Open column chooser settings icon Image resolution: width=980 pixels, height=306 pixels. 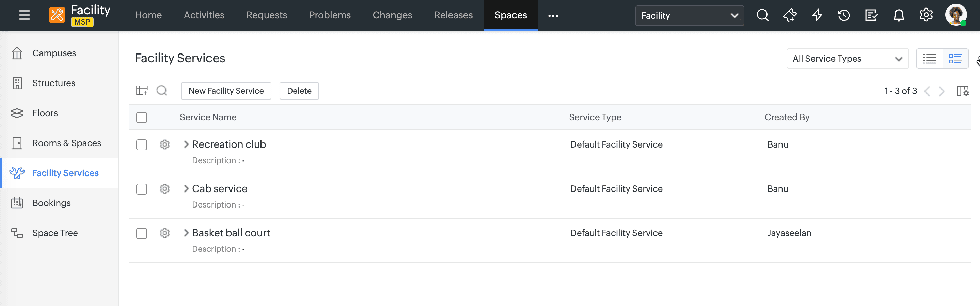pos(962,91)
